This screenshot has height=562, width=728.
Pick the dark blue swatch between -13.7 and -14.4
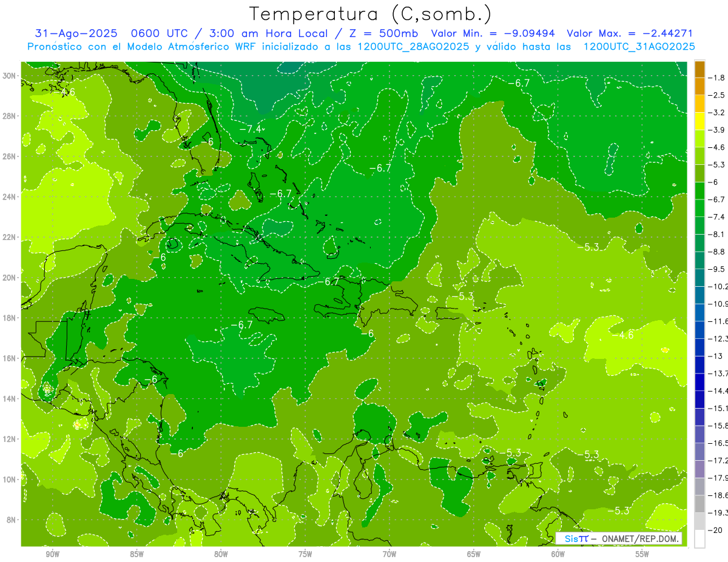[700, 381]
